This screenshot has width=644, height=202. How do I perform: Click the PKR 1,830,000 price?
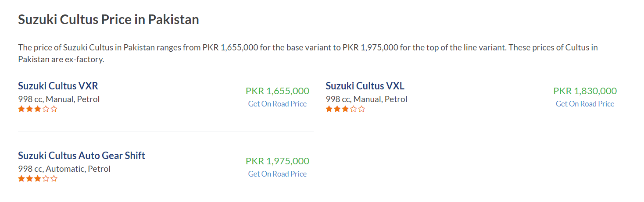click(x=585, y=91)
